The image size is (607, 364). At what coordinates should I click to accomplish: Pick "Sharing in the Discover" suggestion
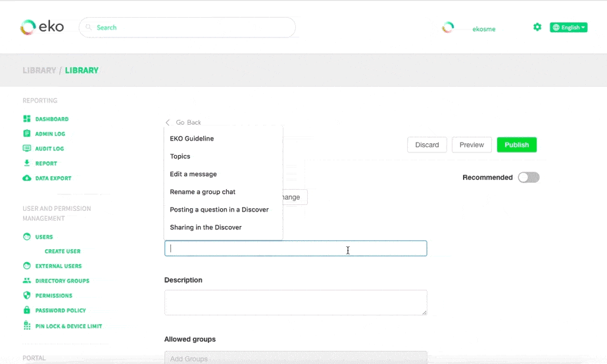point(206,227)
